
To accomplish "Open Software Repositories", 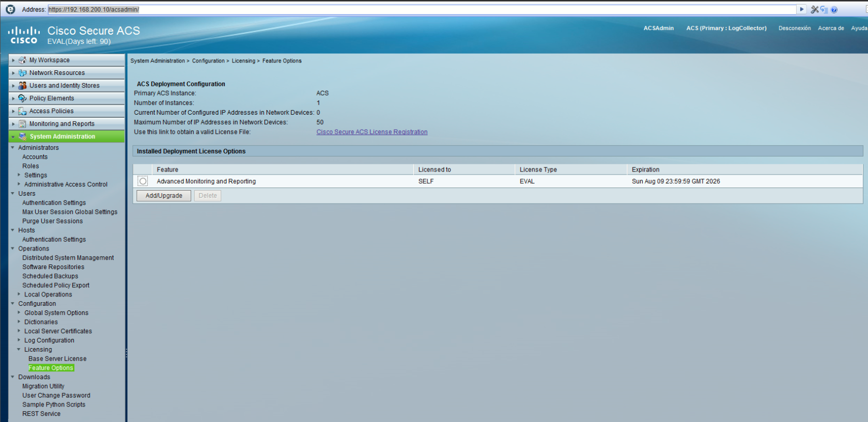I will (x=53, y=267).
